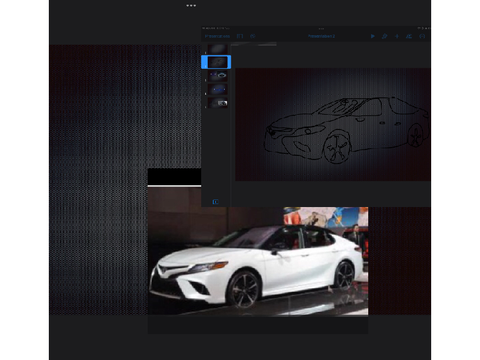Image resolution: width=480 pixels, height=360 pixels.
Task: Select the white Toyota car photo
Action: [x=258, y=261]
